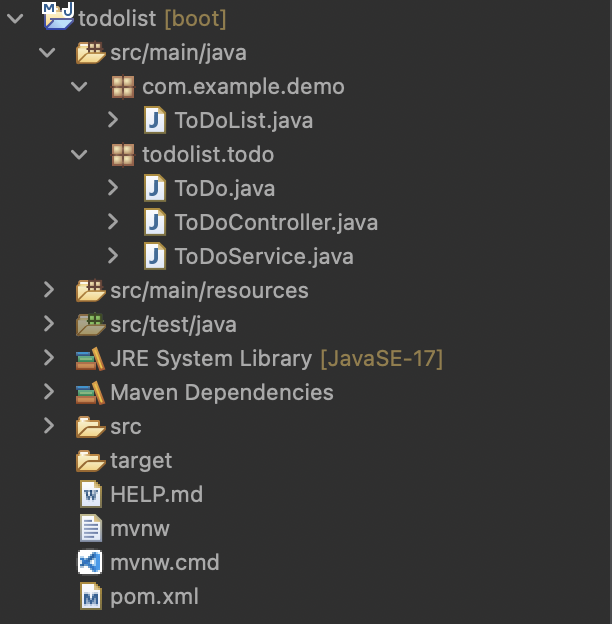Click the src/test/java folder icon

click(x=91, y=324)
